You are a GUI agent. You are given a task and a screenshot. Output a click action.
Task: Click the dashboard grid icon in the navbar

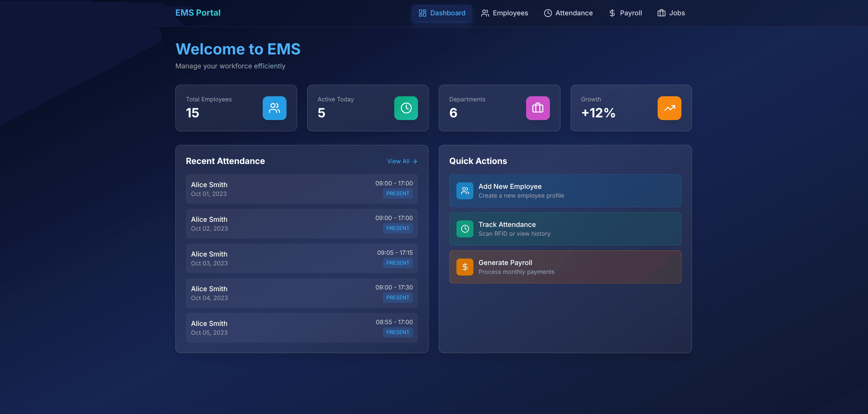pos(422,13)
